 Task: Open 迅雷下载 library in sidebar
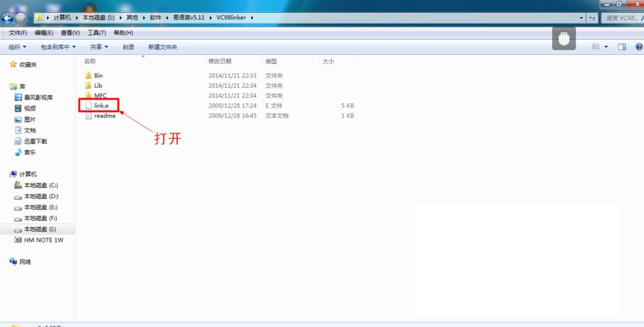pyautogui.click(x=35, y=141)
